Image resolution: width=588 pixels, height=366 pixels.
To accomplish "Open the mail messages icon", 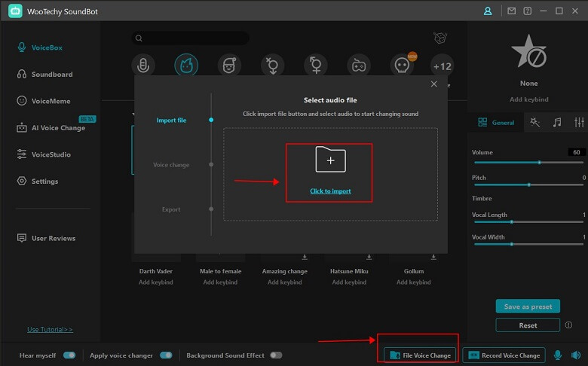I will click(x=512, y=11).
